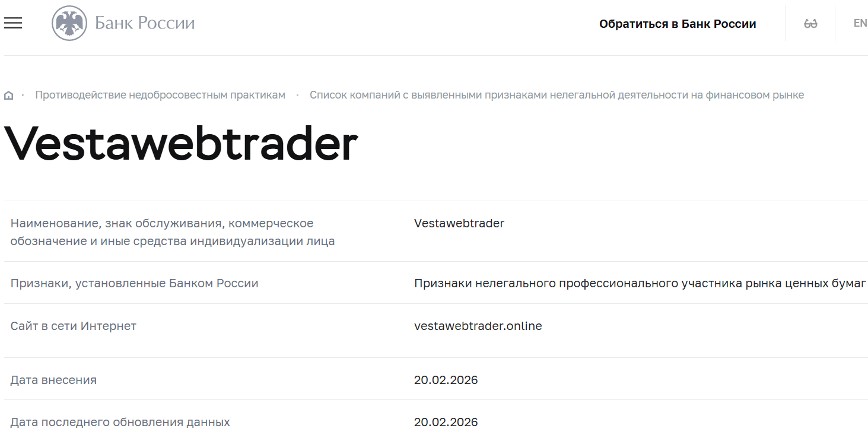Open the accessibility version via glasses icon
The height and width of the screenshot is (441, 868).
[x=810, y=23]
